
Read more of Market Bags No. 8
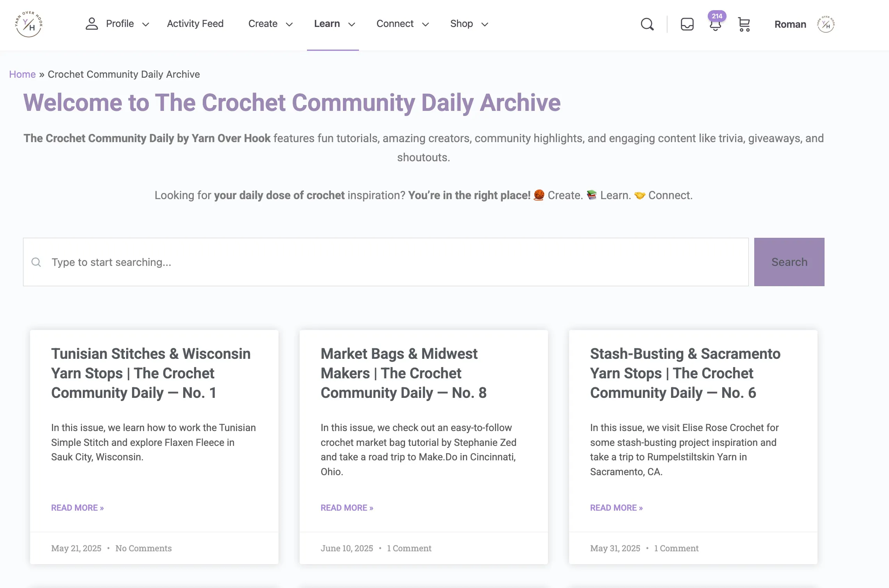(347, 508)
